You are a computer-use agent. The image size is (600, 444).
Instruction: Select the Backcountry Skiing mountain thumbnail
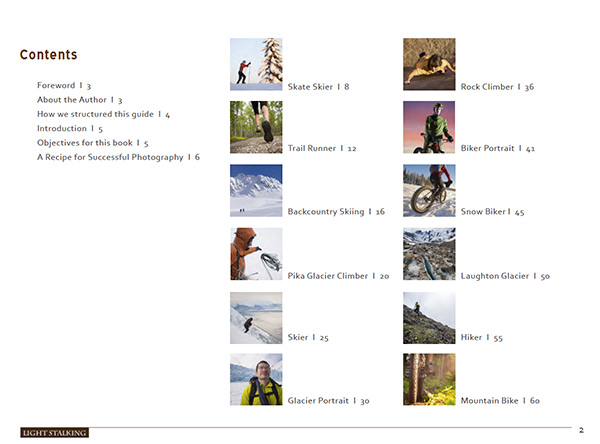tap(256, 191)
